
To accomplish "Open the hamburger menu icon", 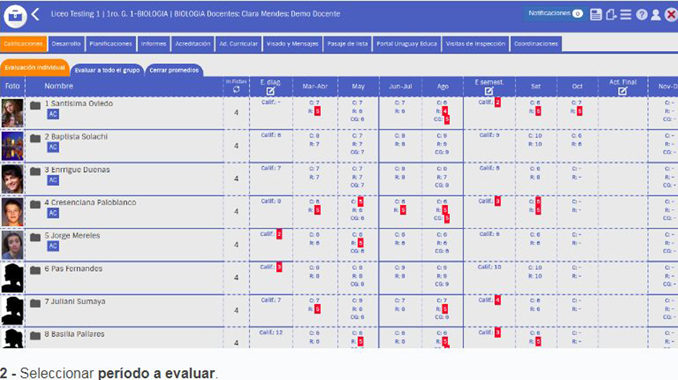I will [x=626, y=14].
